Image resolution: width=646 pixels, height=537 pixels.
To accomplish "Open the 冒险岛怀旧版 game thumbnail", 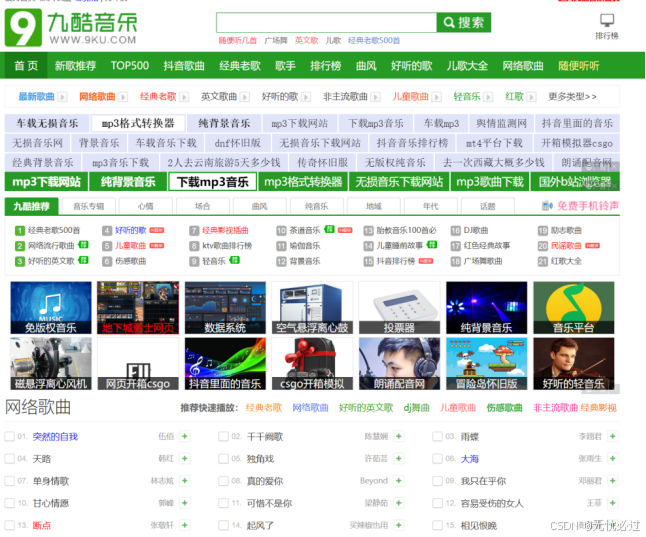I will (x=487, y=363).
